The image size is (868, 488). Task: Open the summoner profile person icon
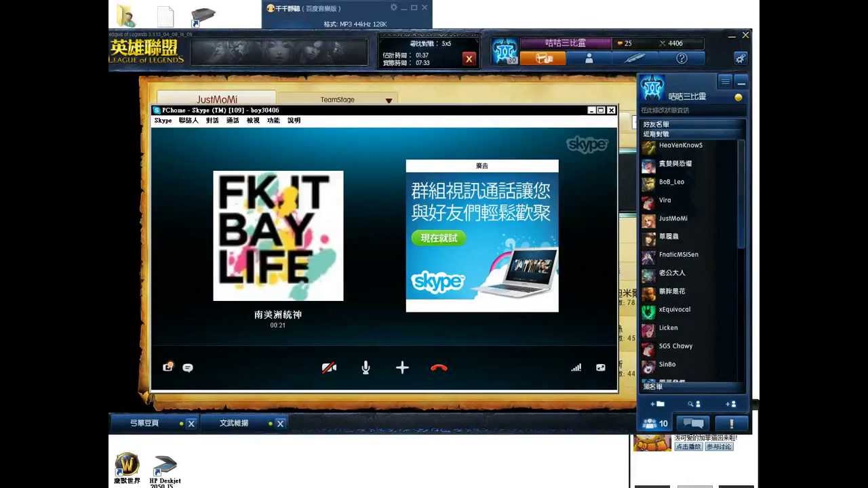[x=589, y=58]
